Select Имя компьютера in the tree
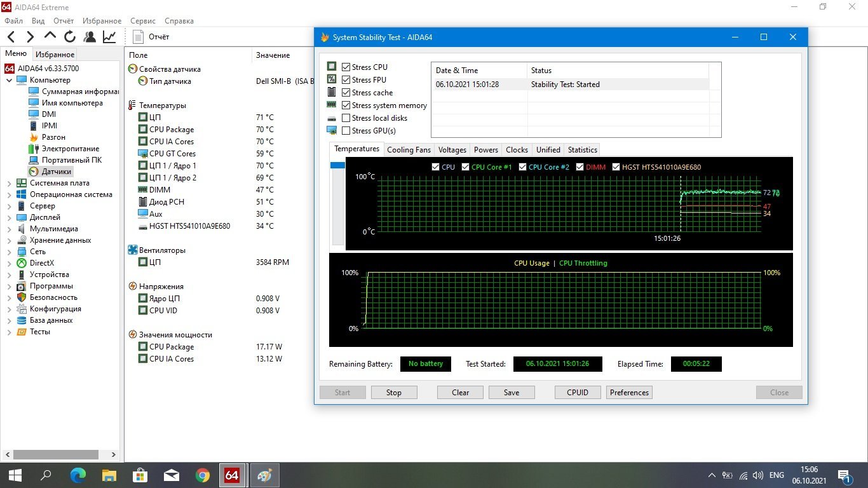Screen dimensions: 868x488 65,103
